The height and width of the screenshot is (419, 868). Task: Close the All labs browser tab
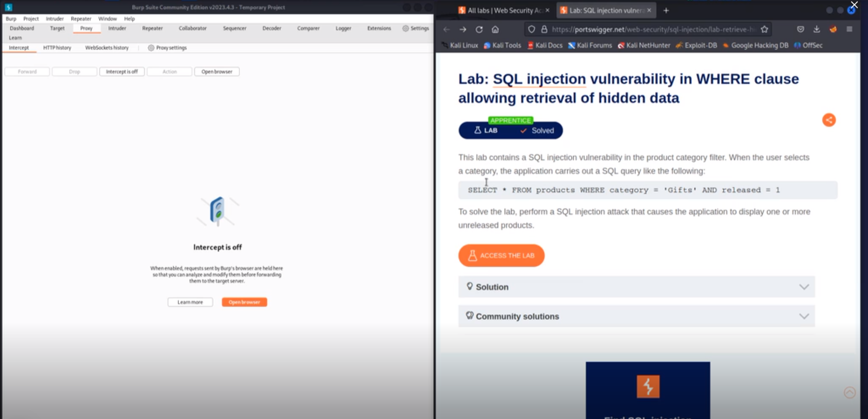point(547,10)
